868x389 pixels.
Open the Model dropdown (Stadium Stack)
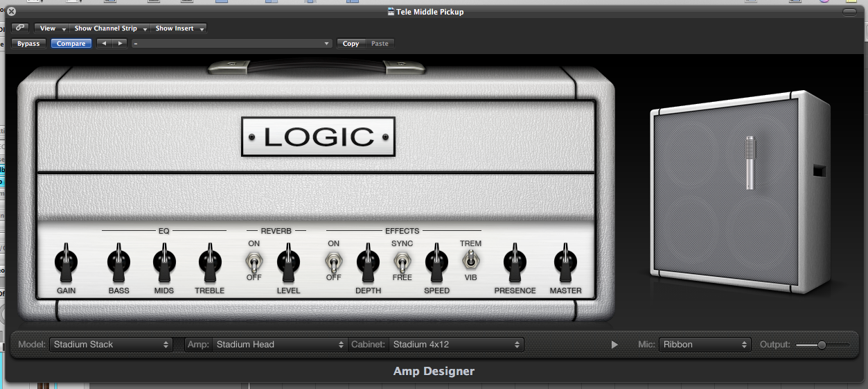tap(111, 345)
